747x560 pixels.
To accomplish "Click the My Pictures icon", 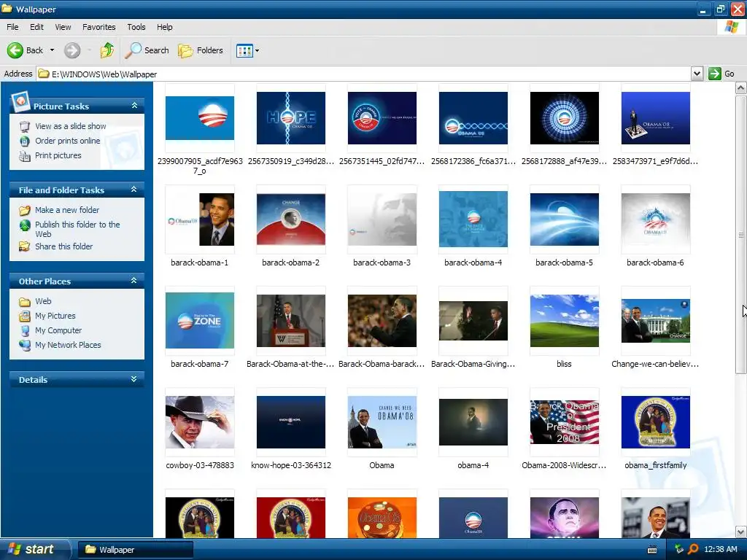I will (x=25, y=316).
